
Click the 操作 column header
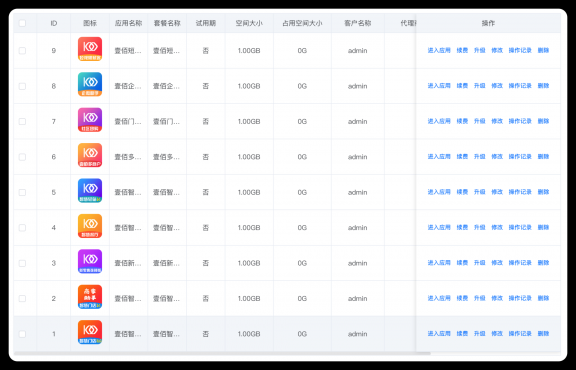click(488, 23)
